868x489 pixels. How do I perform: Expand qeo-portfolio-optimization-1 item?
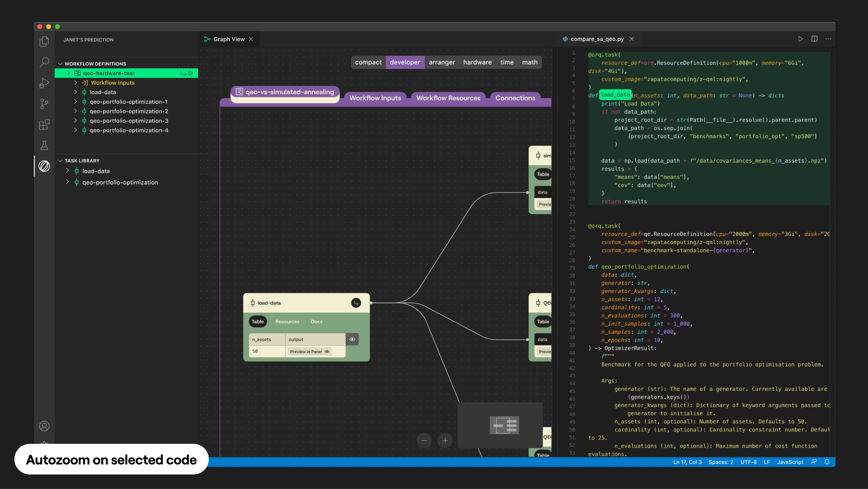click(75, 102)
